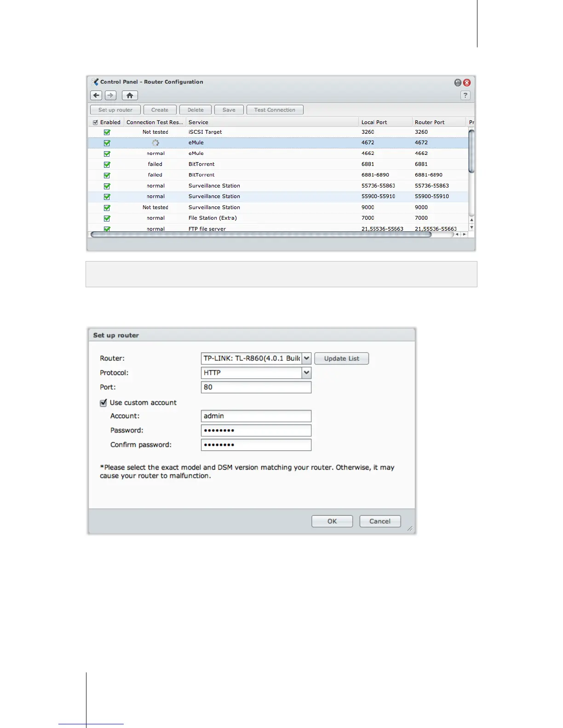Image resolution: width=563 pixels, height=728 pixels.
Task: Click the Delete toolbar button
Action: click(x=195, y=110)
